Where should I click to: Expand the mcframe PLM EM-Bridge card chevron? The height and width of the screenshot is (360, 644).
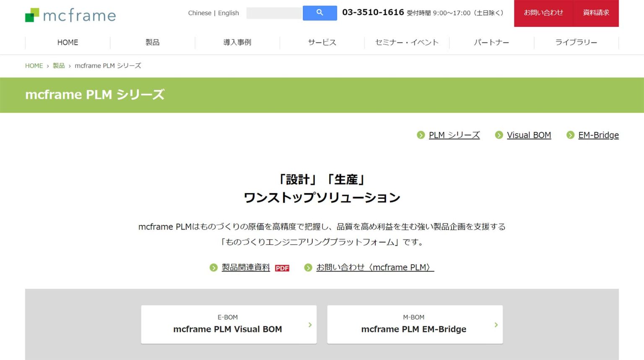pyautogui.click(x=496, y=325)
